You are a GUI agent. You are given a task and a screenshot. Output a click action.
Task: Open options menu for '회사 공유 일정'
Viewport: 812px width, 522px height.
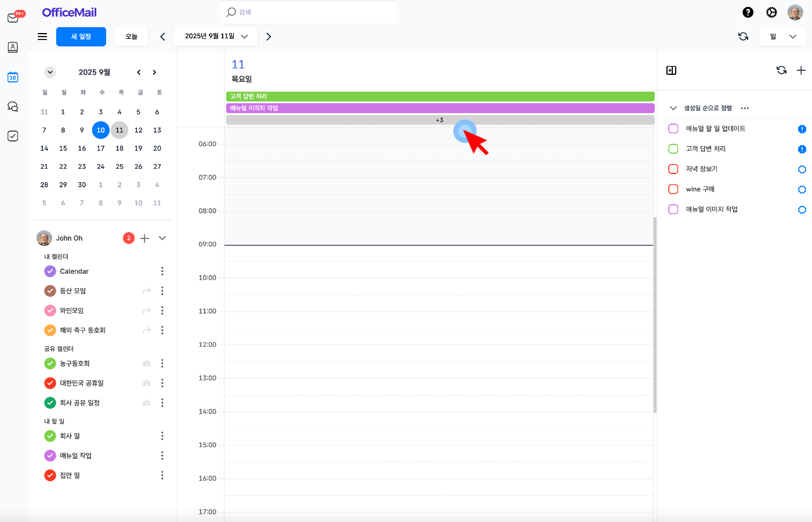pos(162,403)
